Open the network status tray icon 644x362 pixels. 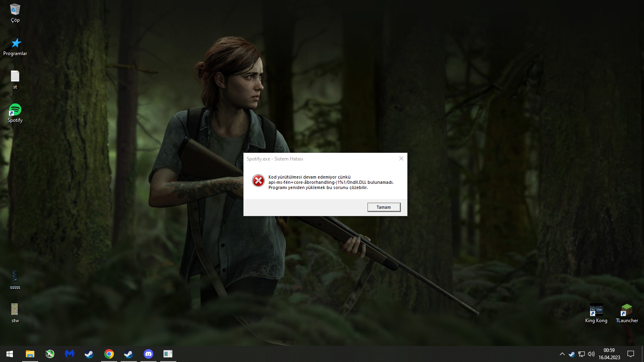(x=582, y=354)
